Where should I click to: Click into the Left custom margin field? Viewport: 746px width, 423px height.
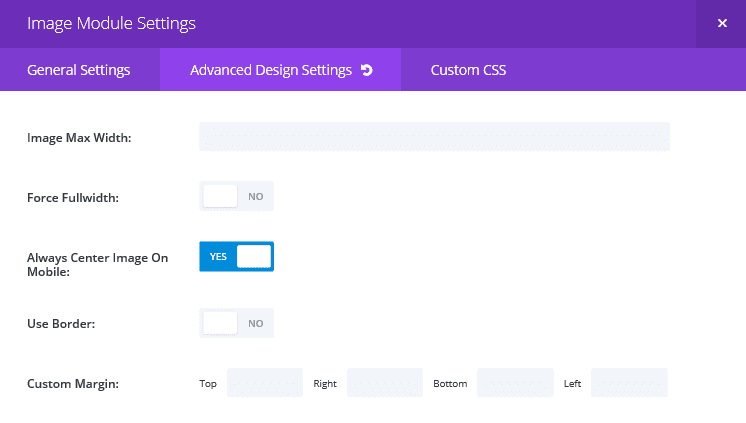(629, 383)
